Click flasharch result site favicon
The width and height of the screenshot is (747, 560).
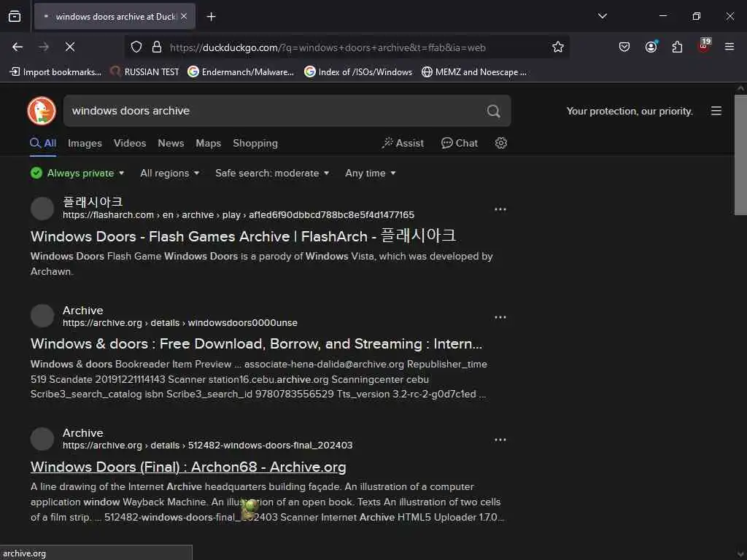coord(42,209)
